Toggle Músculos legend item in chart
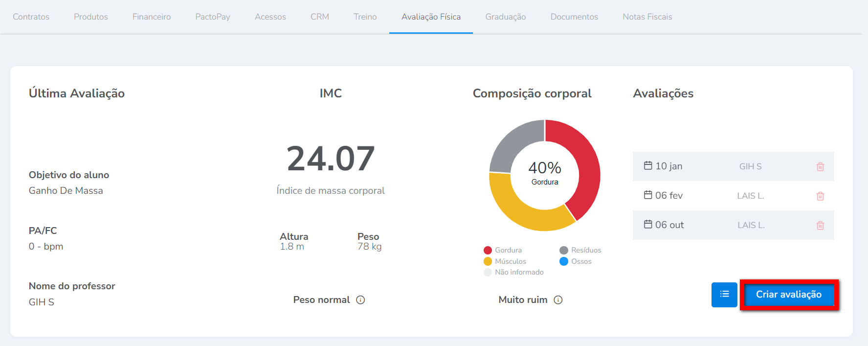 [x=505, y=261]
